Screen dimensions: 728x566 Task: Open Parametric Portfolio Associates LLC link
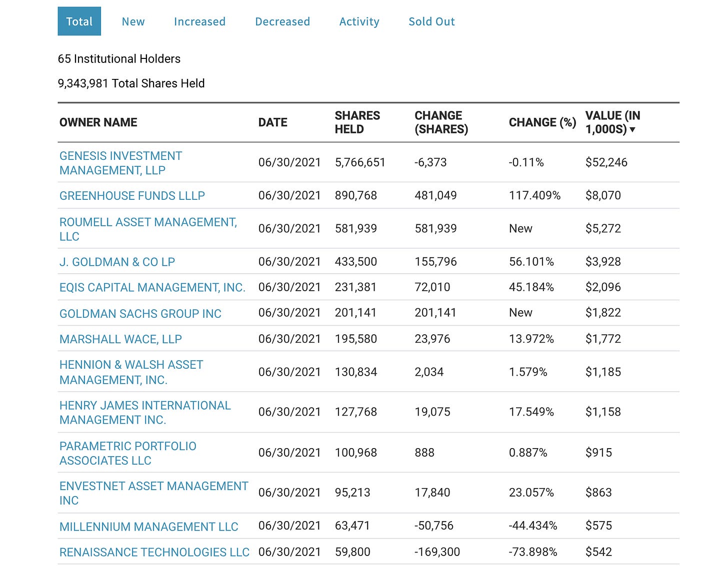pyautogui.click(x=127, y=453)
